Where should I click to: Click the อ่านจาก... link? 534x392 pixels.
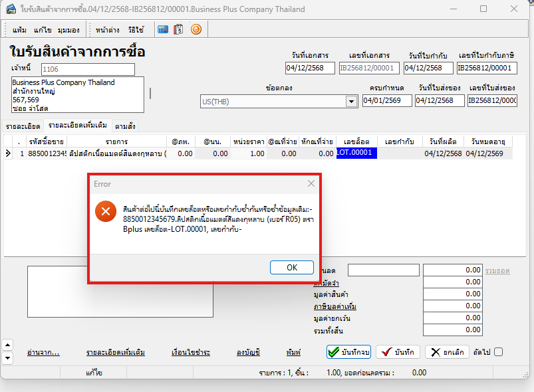tap(43, 352)
